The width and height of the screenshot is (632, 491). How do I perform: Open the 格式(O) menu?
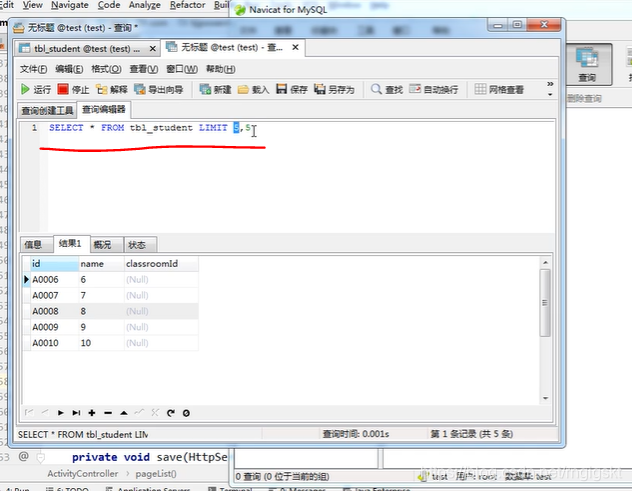click(106, 69)
